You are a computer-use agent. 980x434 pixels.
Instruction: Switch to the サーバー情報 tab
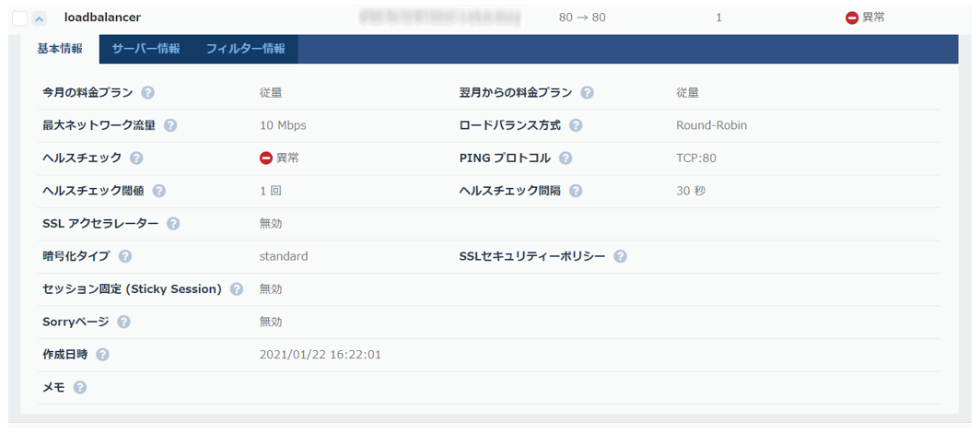(x=146, y=49)
